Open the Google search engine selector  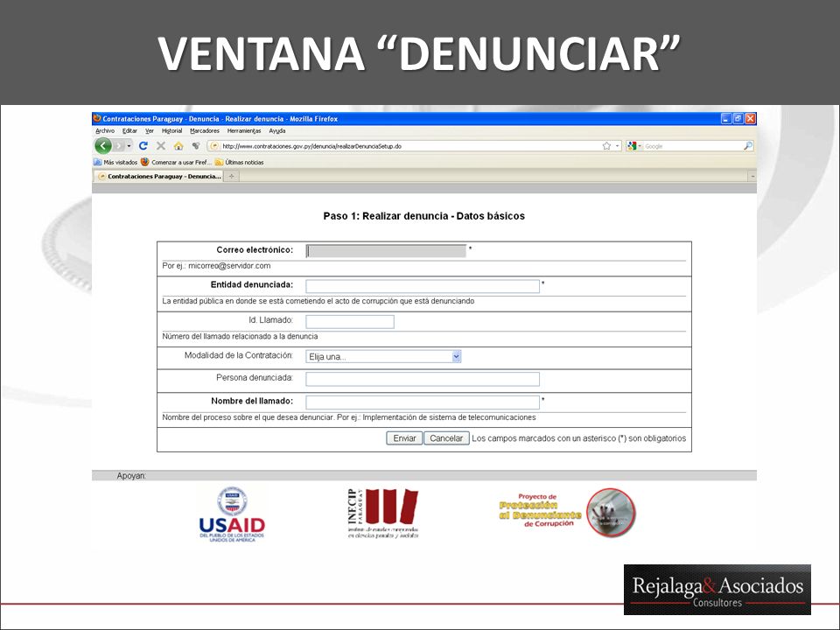pyautogui.click(x=634, y=146)
